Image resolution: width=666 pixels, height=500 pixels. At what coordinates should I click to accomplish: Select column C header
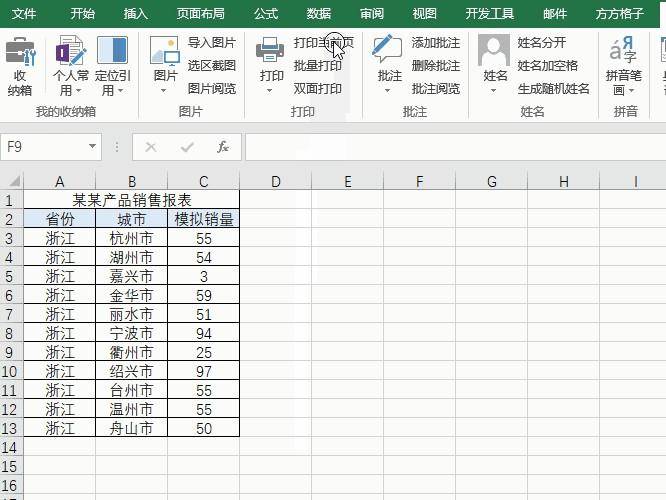(x=203, y=181)
